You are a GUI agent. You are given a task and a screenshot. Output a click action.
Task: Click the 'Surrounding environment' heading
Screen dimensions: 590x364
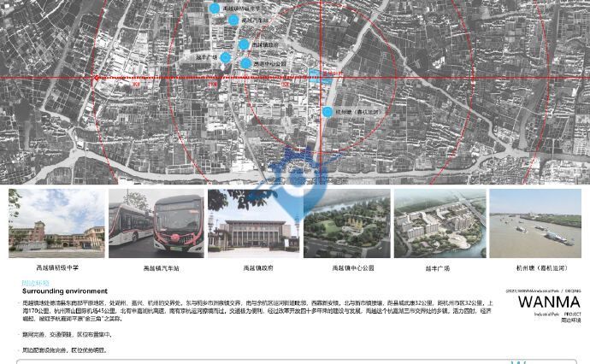click(x=65, y=291)
